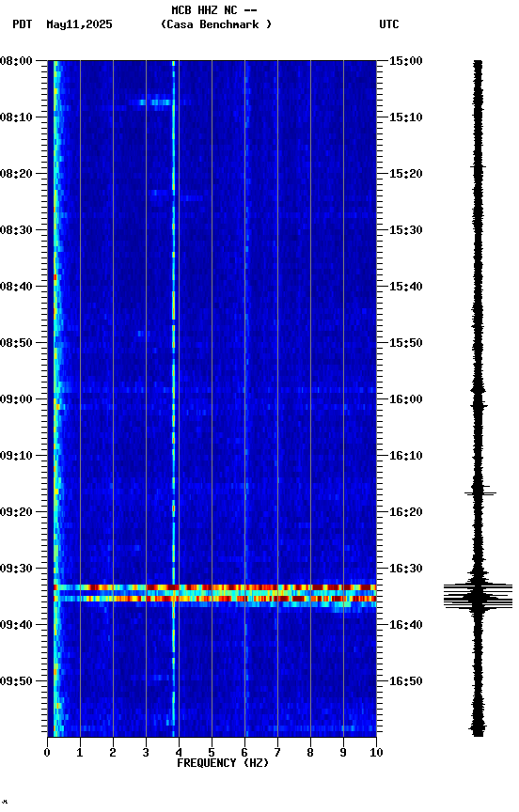Click the 16:00 UTC time label
The width and height of the screenshot is (519, 812).
(x=406, y=399)
